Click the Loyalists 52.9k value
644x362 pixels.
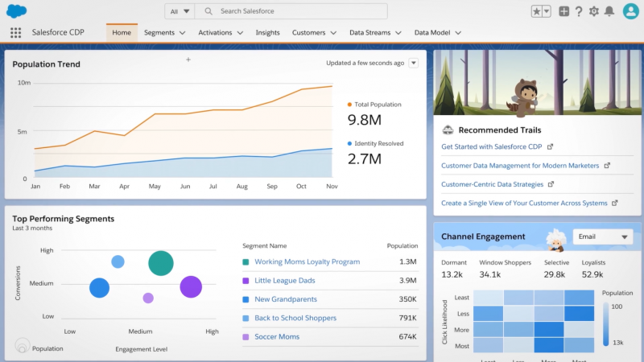(592, 274)
